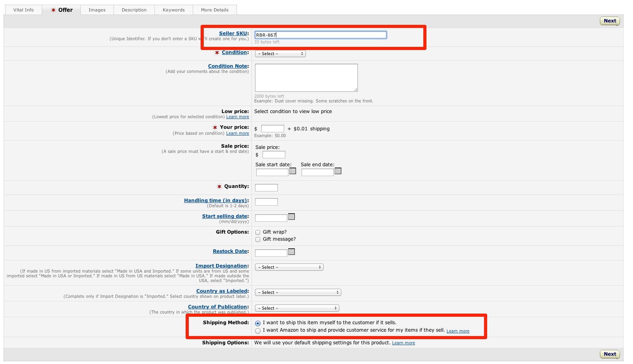The image size is (633, 364).
Task: Open calendar picker for Start selling date
Action: [x=291, y=217]
